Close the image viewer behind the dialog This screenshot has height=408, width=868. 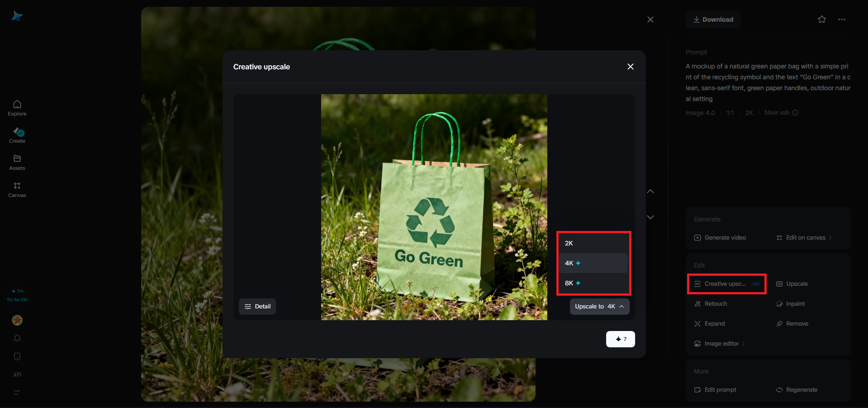[650, 19]
